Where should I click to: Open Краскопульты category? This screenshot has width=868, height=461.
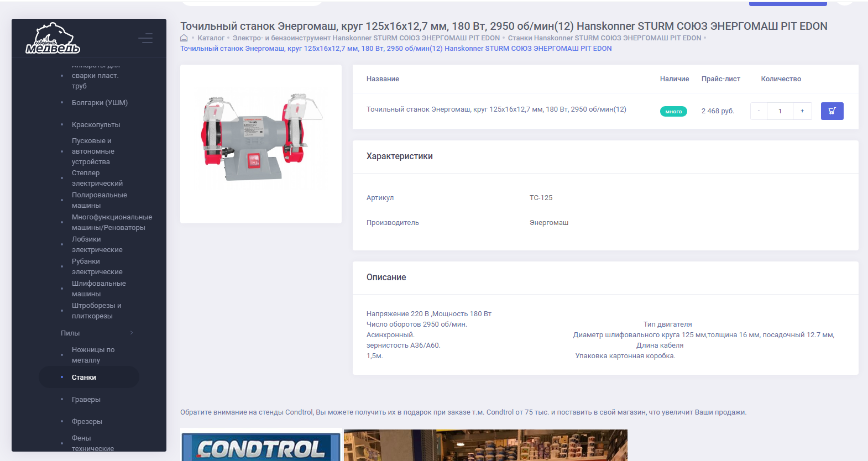[x=96, y=125]
